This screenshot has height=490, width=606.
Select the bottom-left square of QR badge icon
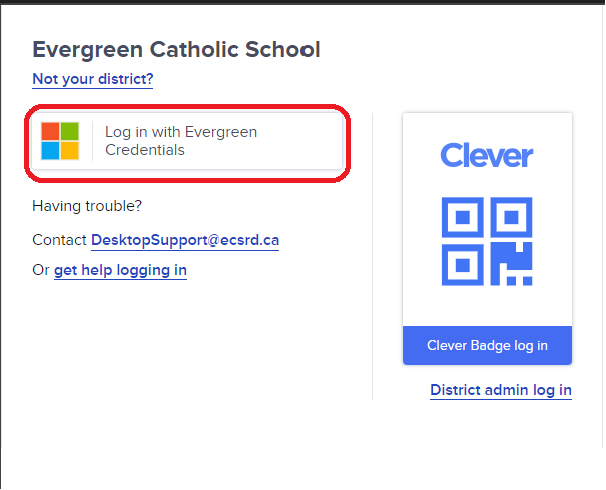[463, 265]
